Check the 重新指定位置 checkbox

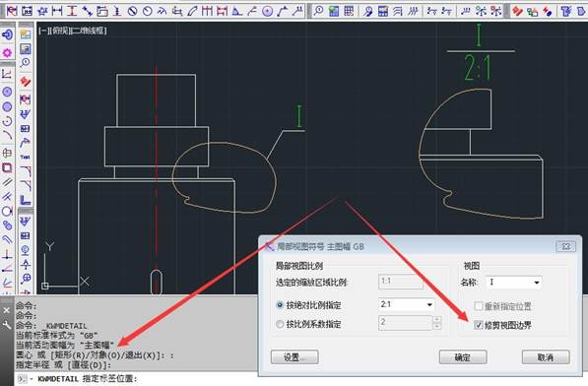coord(478,306)
